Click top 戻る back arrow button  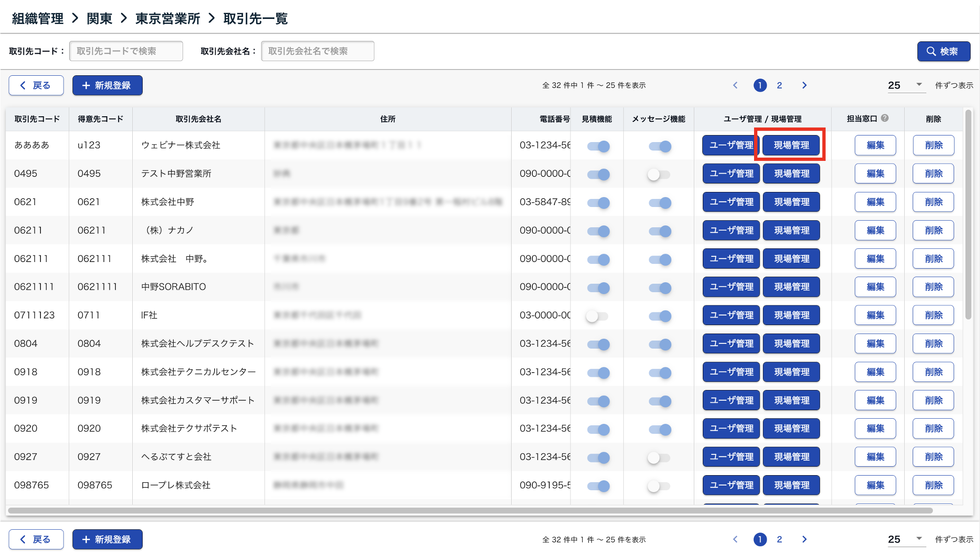click(x=36, y=85)
